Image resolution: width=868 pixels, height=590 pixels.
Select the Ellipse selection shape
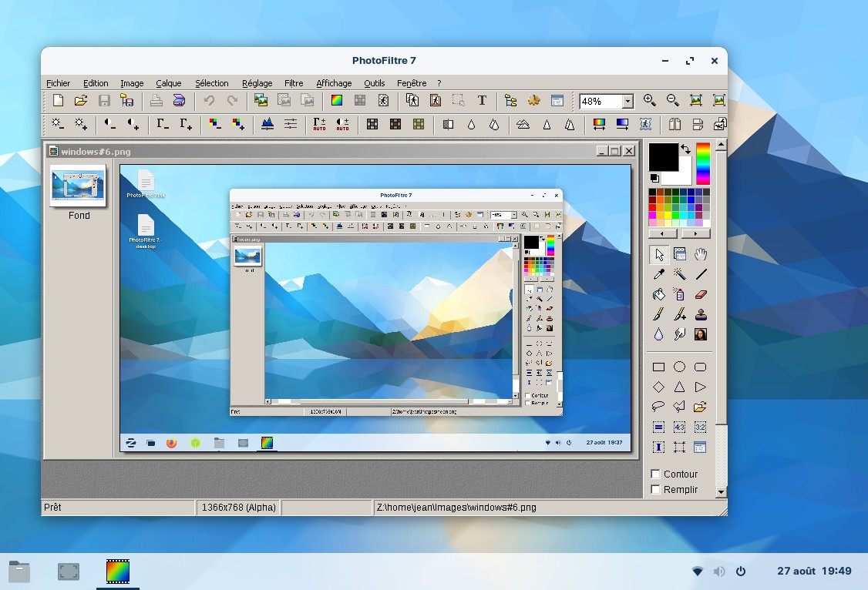click(679, 367)
